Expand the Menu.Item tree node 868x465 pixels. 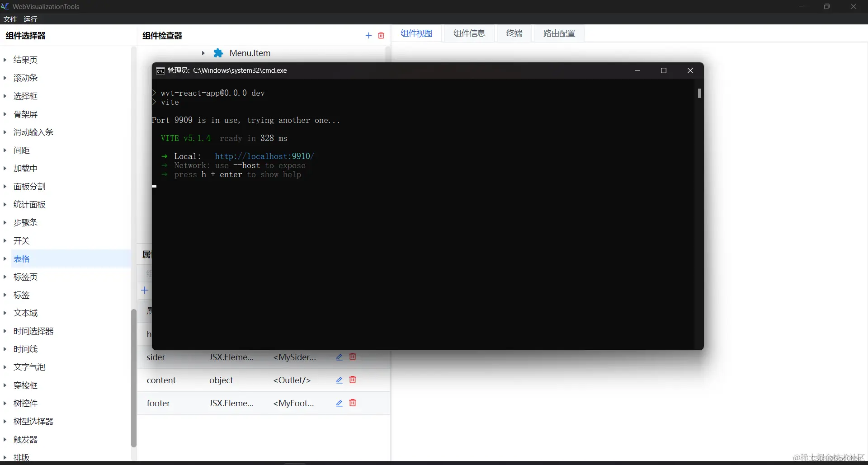tap(203, 53)
